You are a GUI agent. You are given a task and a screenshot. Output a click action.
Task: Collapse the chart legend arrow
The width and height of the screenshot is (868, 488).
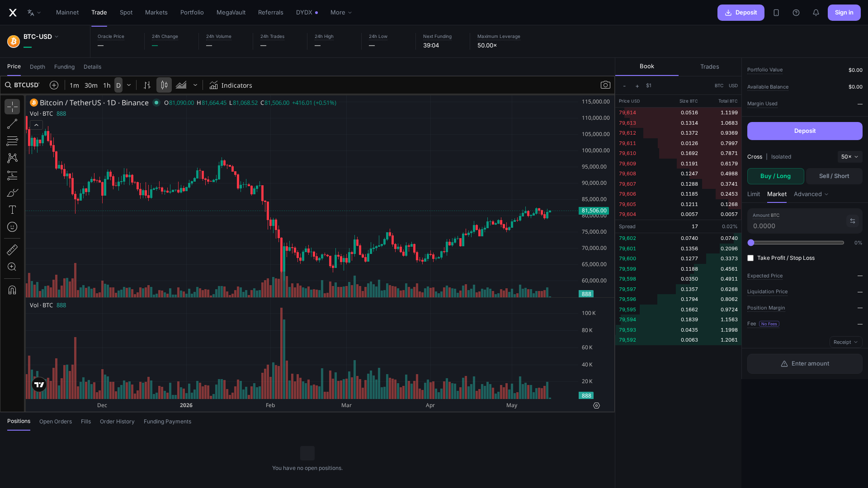[36, 125]
